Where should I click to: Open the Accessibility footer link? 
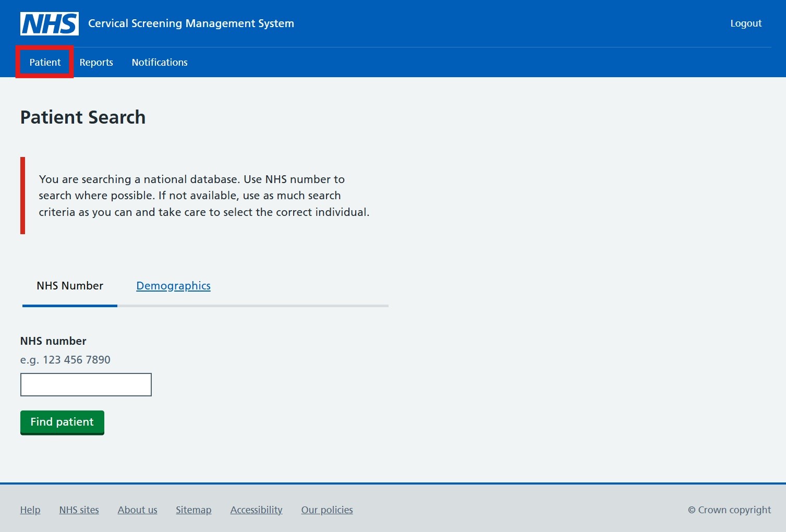(256, 510)
